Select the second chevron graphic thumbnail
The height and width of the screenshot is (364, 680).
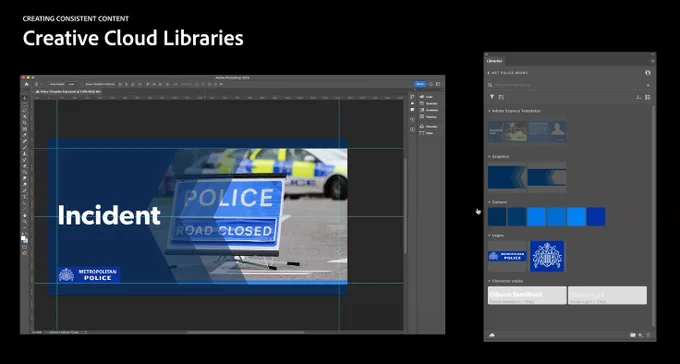pyautogui.click(x=547, y=177)
